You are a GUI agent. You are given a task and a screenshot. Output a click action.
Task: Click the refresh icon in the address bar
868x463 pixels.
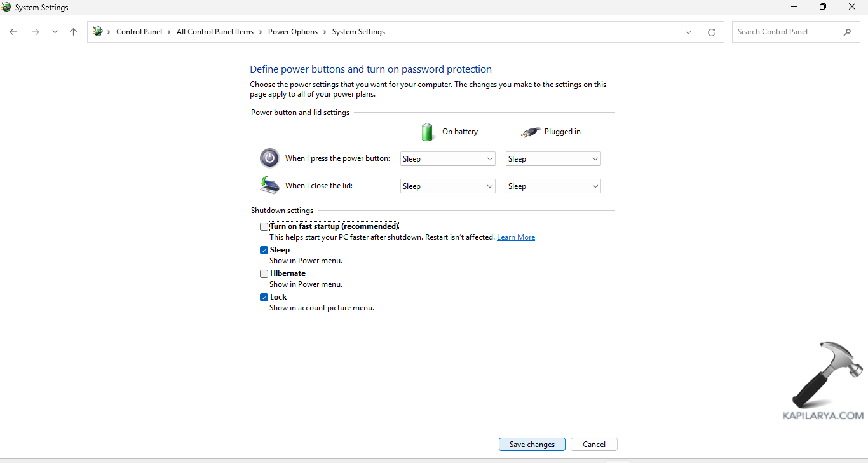[712, 31]
